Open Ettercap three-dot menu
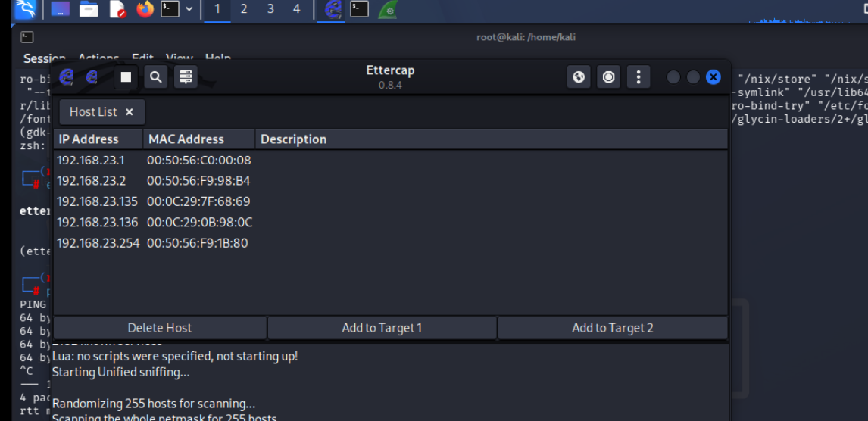 coord(639,77)
